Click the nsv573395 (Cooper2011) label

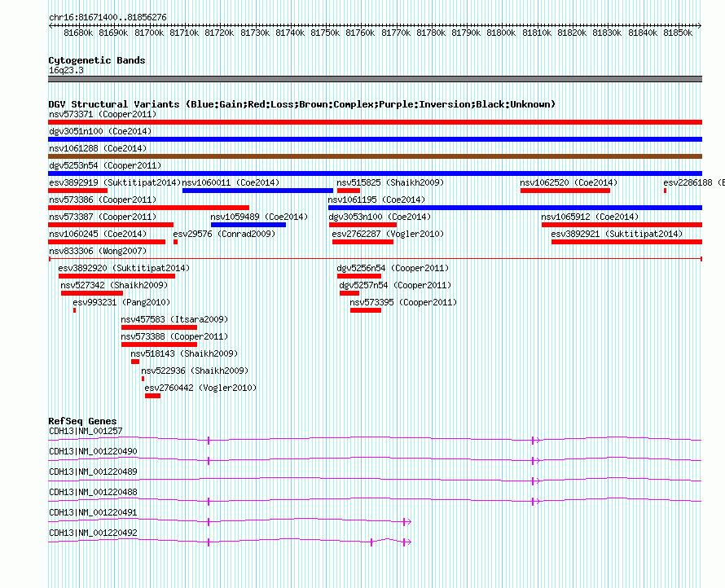(403, 302)
